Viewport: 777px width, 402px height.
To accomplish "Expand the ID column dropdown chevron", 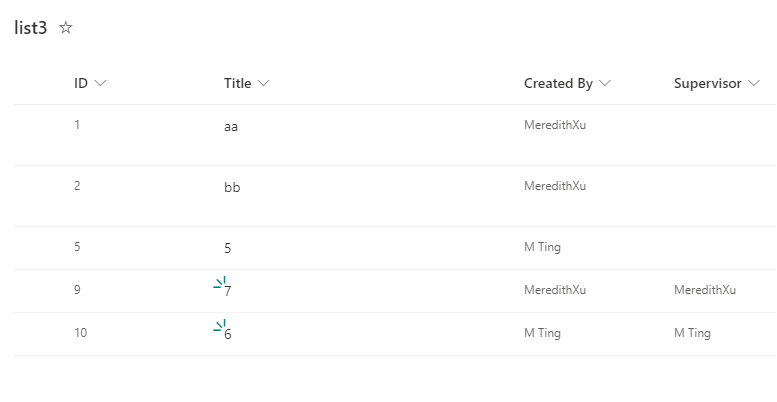I will tap(100, 83).
